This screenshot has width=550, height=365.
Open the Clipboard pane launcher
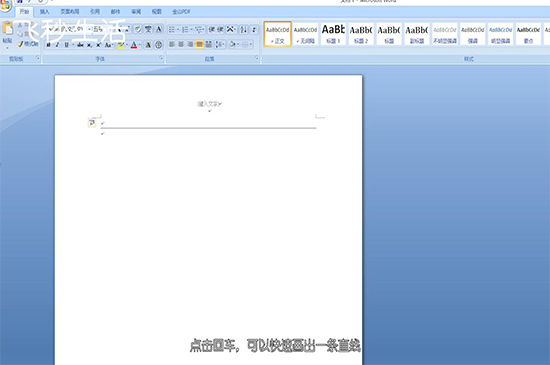[x=38, y=58]
